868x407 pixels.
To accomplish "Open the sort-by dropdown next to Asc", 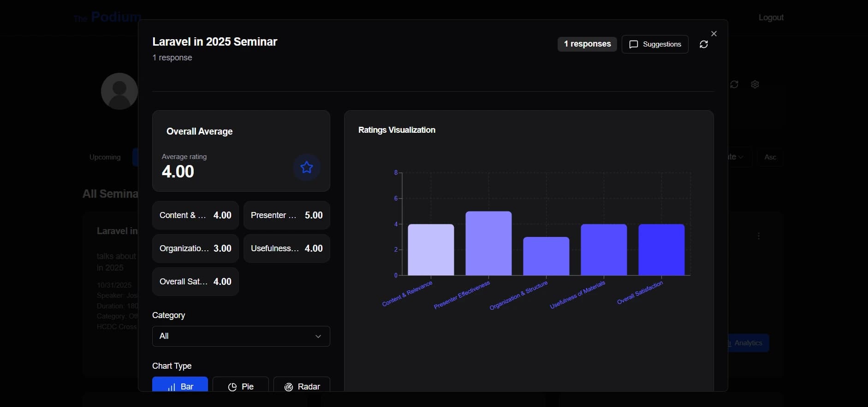I will click(737, 157).
